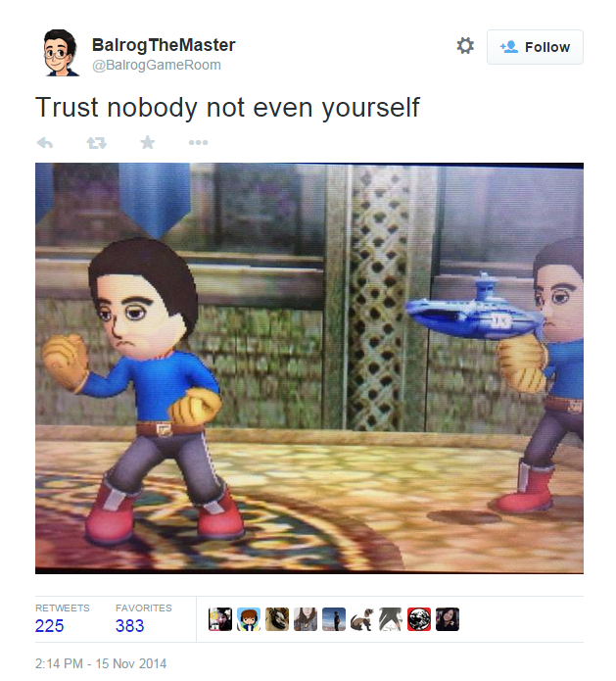Open the cartoon boy retweeter avatar

point(249,619)
